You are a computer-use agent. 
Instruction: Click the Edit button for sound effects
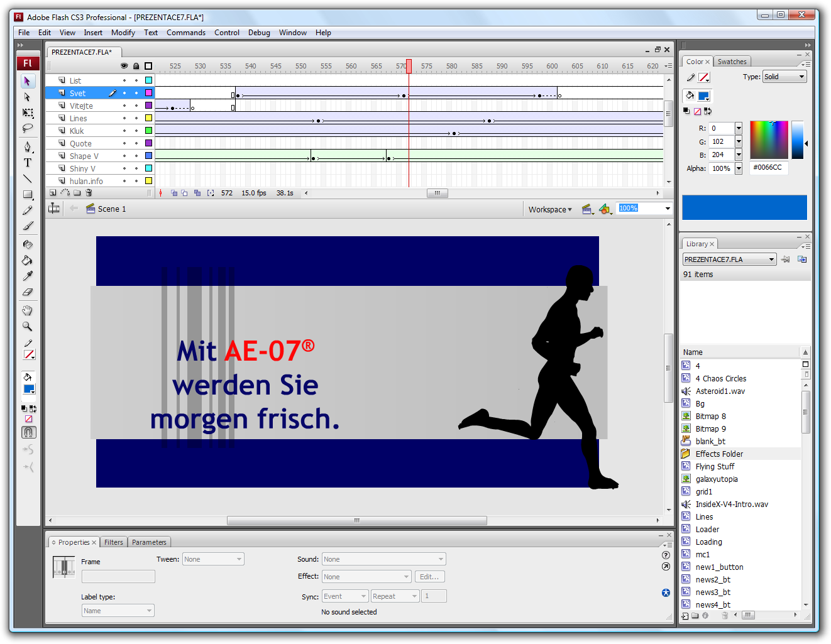click(429, 576)
